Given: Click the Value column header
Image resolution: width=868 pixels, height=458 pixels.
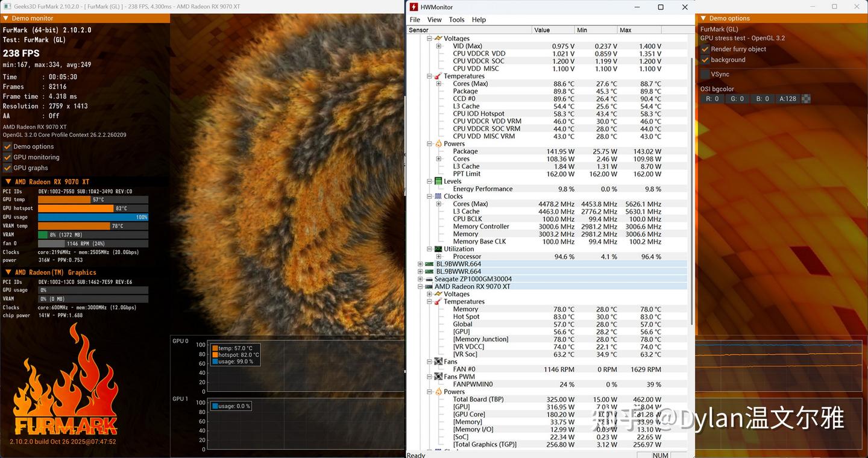Looking at the screenshot, I should click(x=553, y=30).
